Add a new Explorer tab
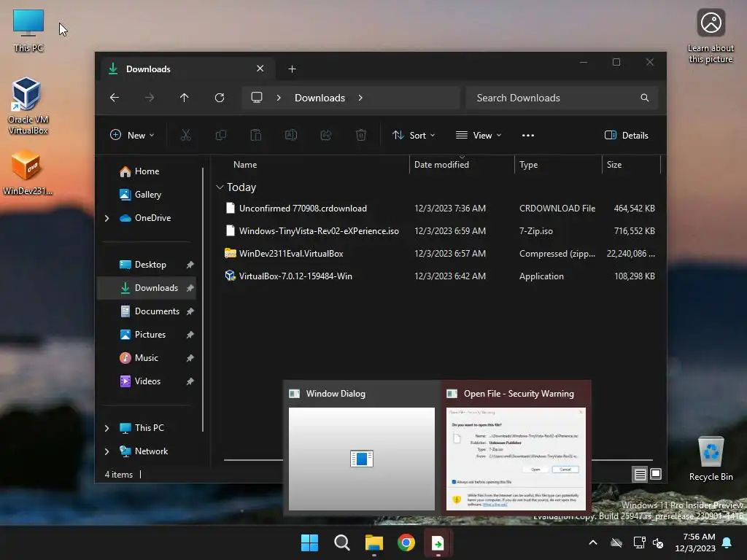 [x=292, y=69]
